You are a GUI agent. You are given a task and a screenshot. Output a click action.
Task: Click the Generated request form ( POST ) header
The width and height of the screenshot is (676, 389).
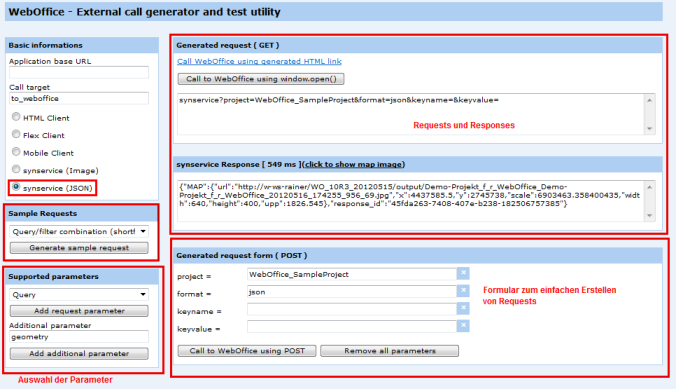pyautogui.click(x=417, y=255)
